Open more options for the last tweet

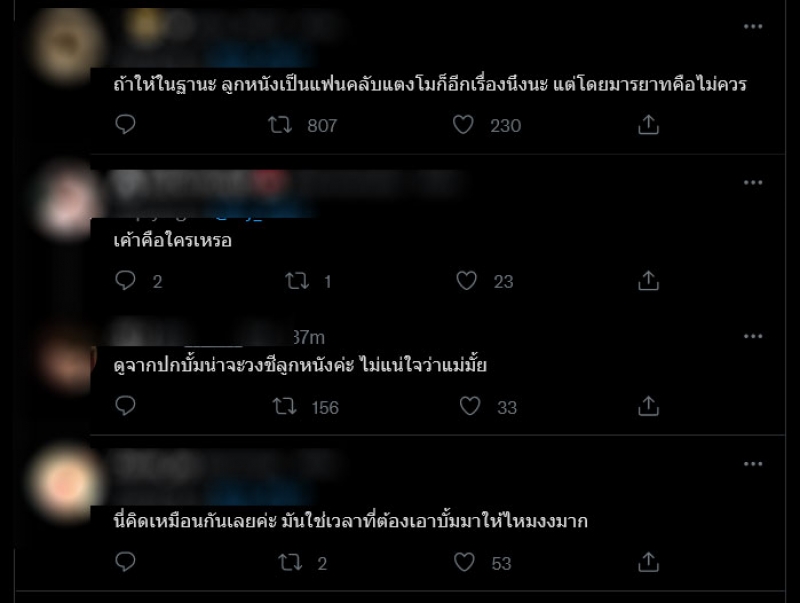(753, 464)
